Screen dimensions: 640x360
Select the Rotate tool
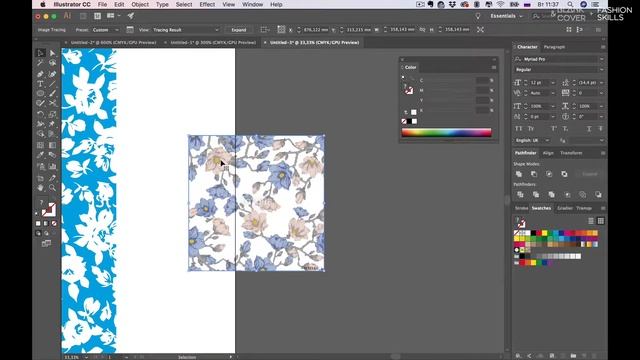click(x=40, y=114)
